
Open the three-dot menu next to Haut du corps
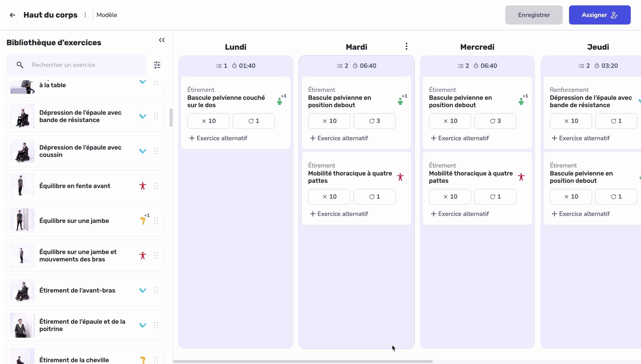pos(85,15)
